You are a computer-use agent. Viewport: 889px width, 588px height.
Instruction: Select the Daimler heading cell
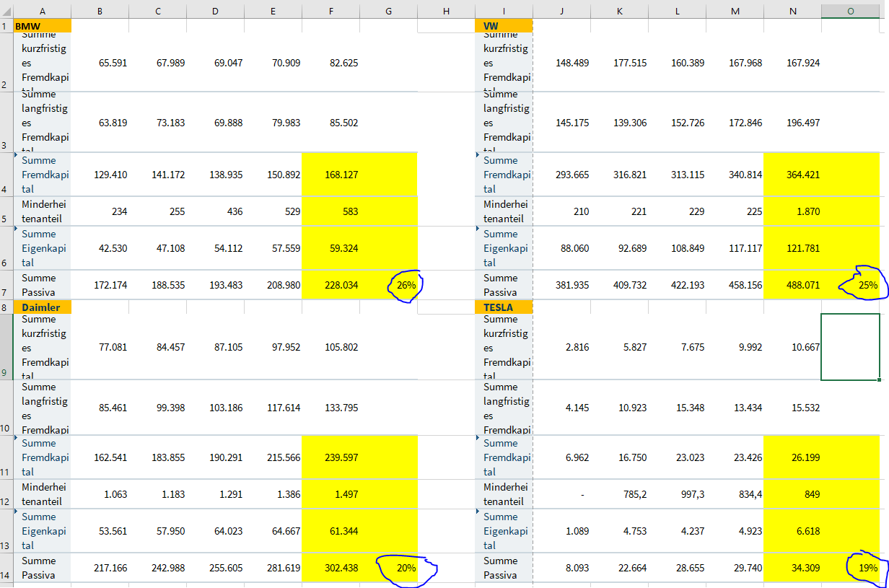point(42,307)
